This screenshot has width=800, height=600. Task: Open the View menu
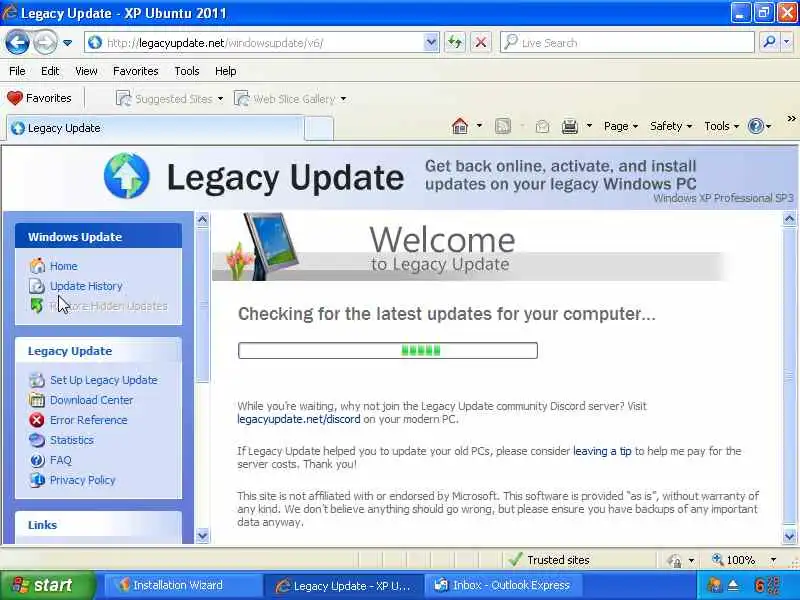click(x=86, y=71)
